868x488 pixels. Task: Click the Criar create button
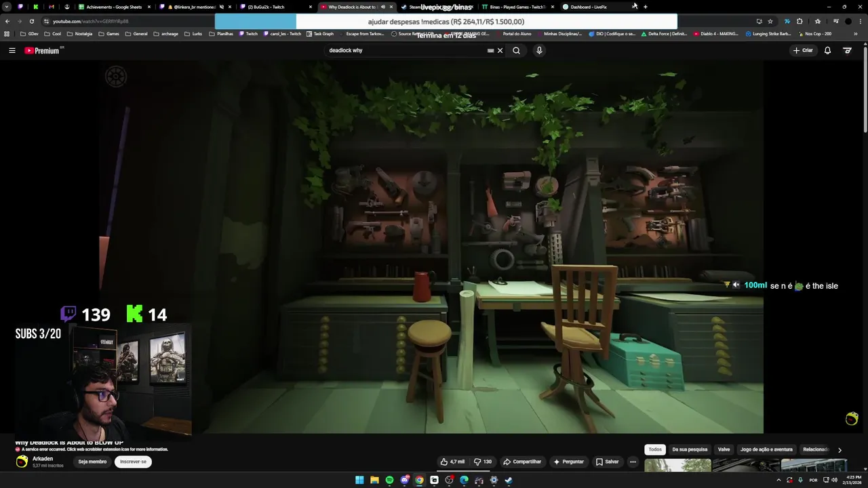pyautogui.click(x=803, y=50)
